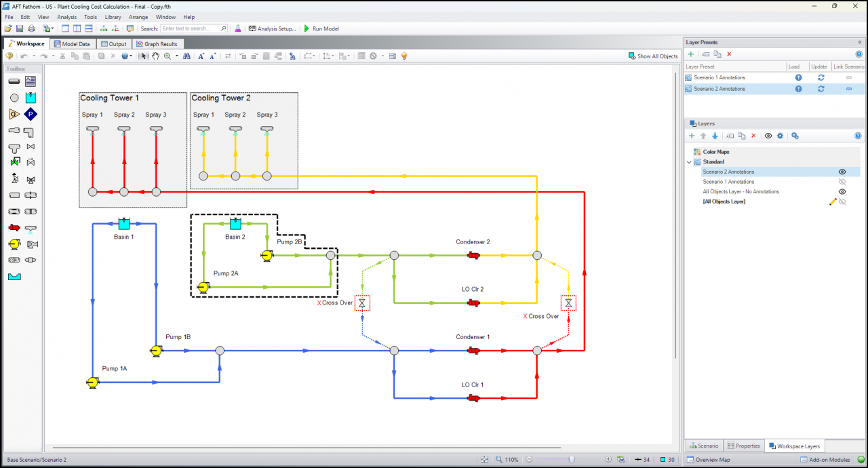Move layer down with blue arrow
This screenshot has height=468, width=868.
pos(715,136)
